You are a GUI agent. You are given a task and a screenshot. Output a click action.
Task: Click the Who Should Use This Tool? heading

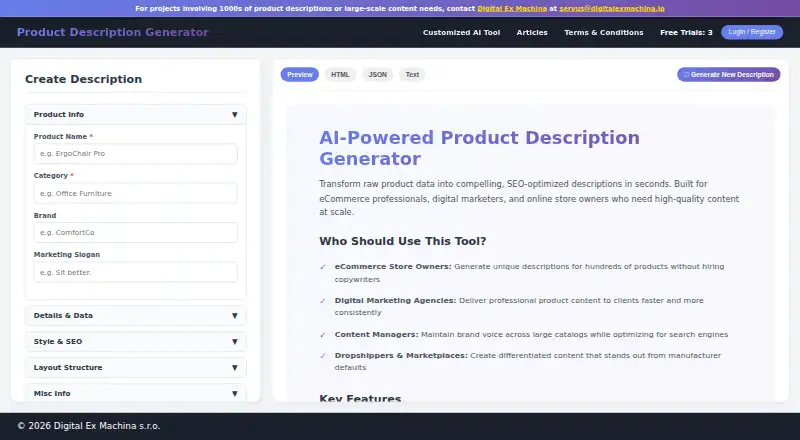pyautogui.click(x=403, y=241)
